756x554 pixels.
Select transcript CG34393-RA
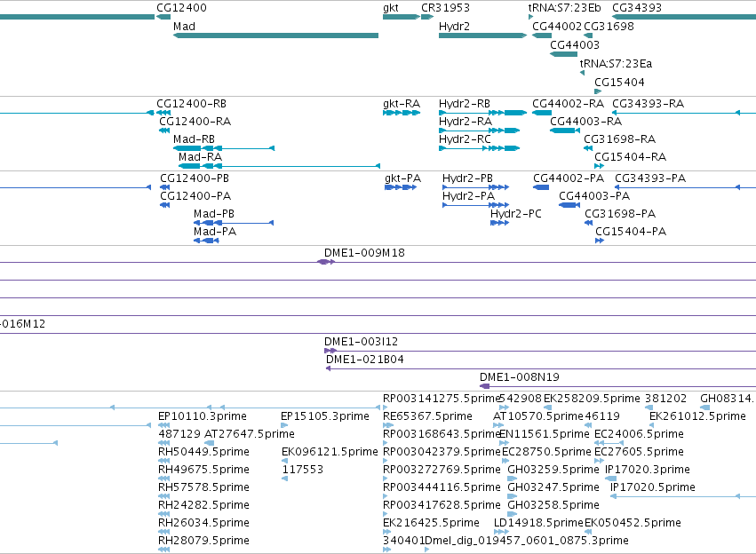pyautogui.click(x=684, y=113)
